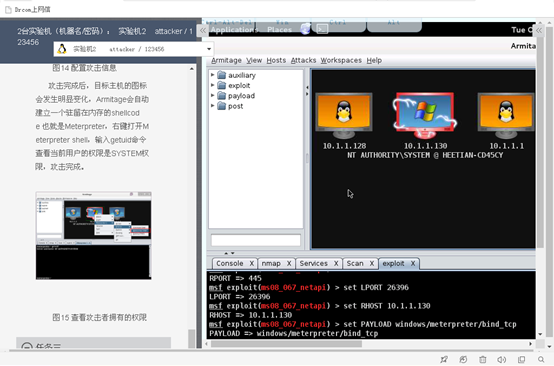This screenshot has height=366, width=554.
Task: Open the Figure 15 Armitage screenshot thumbnail
Action: (x=93, y=236)
